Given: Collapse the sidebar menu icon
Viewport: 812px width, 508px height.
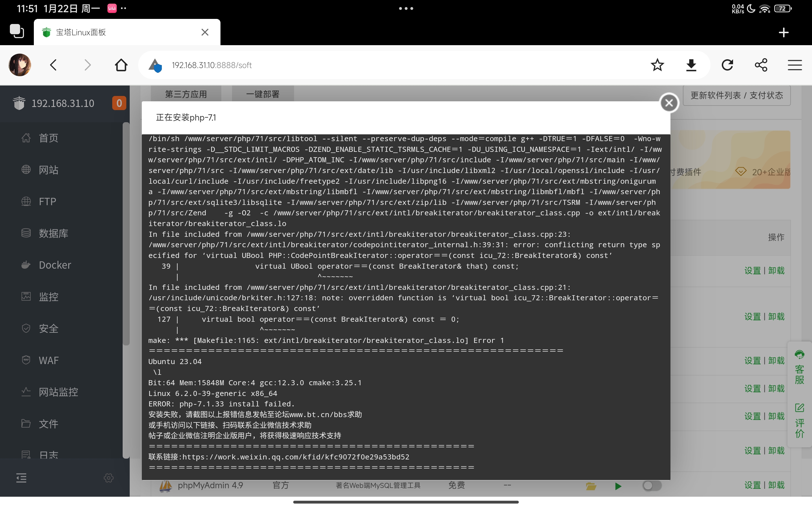Looking at the screenshot, I should tap(21, 478).
